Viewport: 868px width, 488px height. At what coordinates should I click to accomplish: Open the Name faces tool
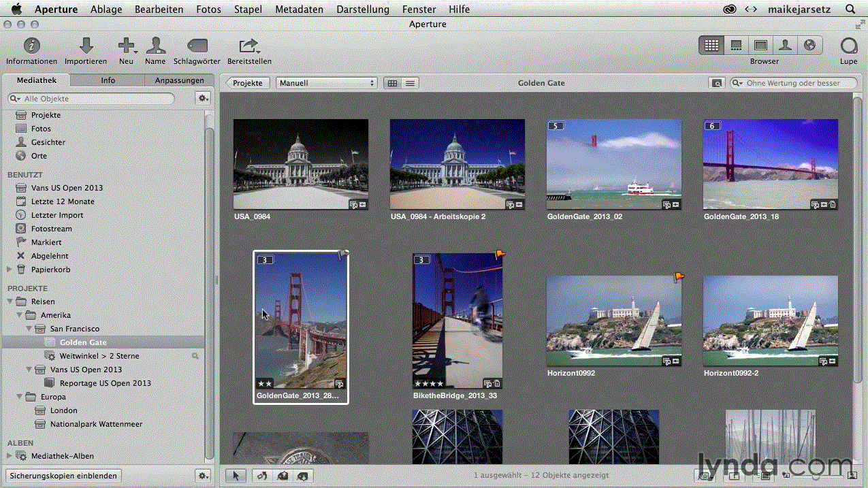pos(155,46)
